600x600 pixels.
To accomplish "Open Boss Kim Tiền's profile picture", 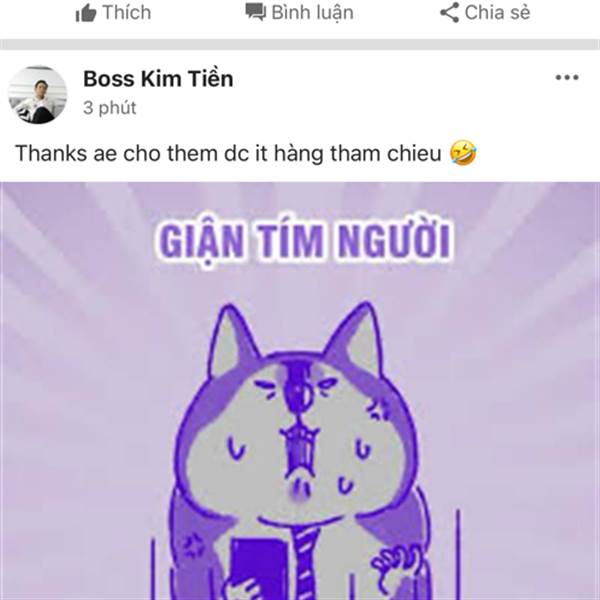I will point(38,95).
